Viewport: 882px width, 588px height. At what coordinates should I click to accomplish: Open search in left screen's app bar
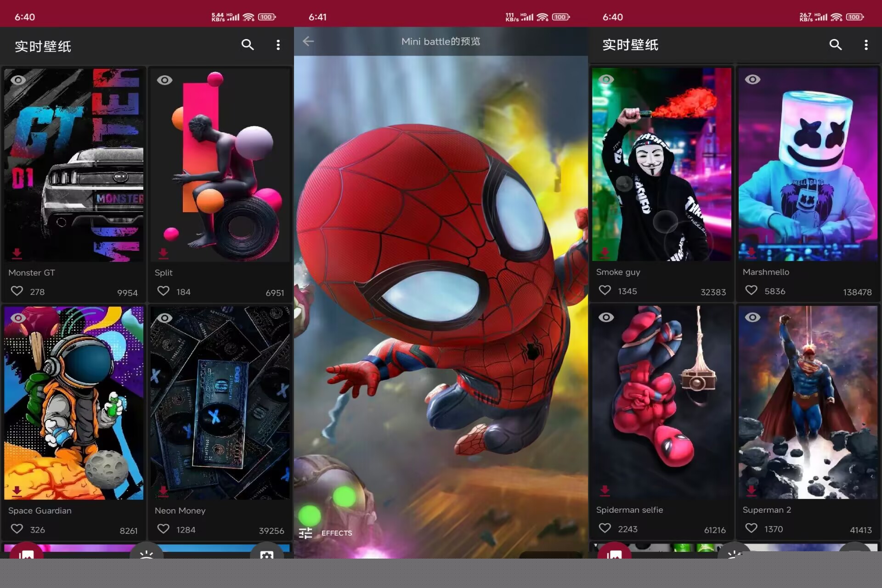248,45
